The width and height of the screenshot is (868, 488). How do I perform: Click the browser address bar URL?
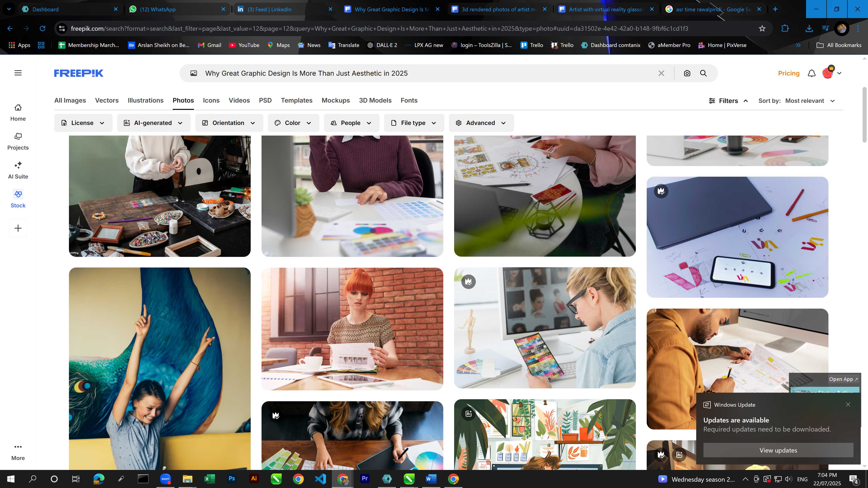click(x=379, y=29)
